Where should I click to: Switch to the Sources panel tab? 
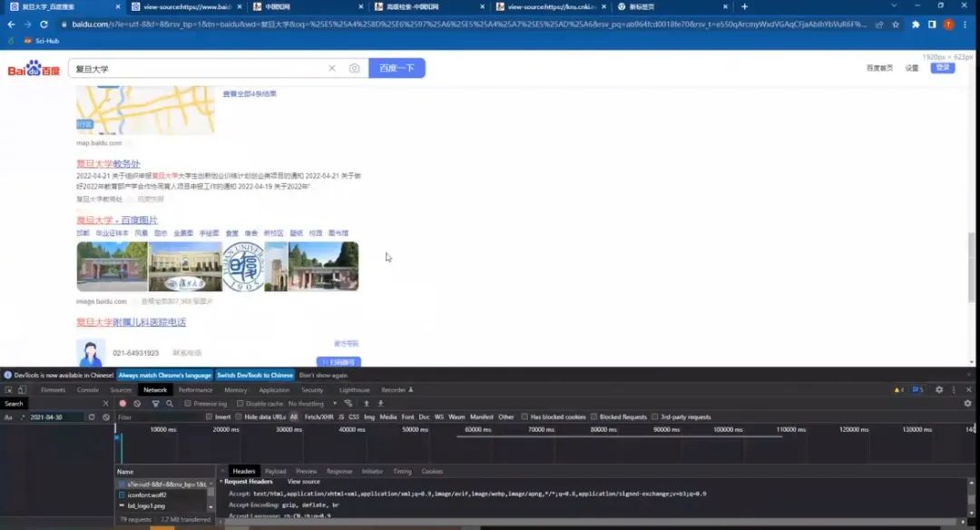(x=121, y=390)
